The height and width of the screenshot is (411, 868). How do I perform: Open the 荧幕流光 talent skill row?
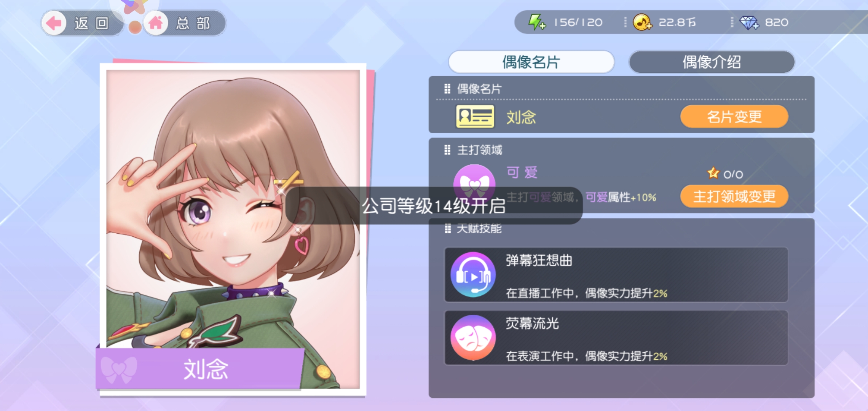(616, 338)
